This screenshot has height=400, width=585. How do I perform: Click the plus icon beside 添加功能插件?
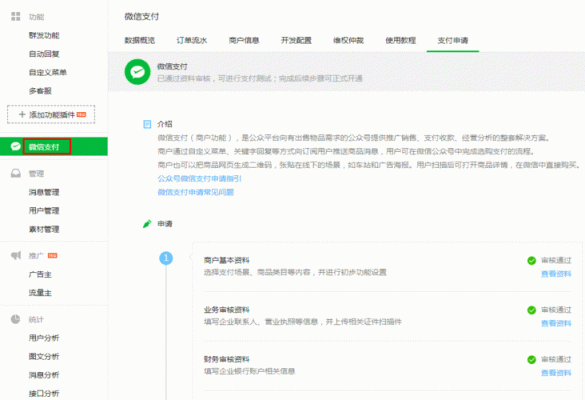coord(22,115)
